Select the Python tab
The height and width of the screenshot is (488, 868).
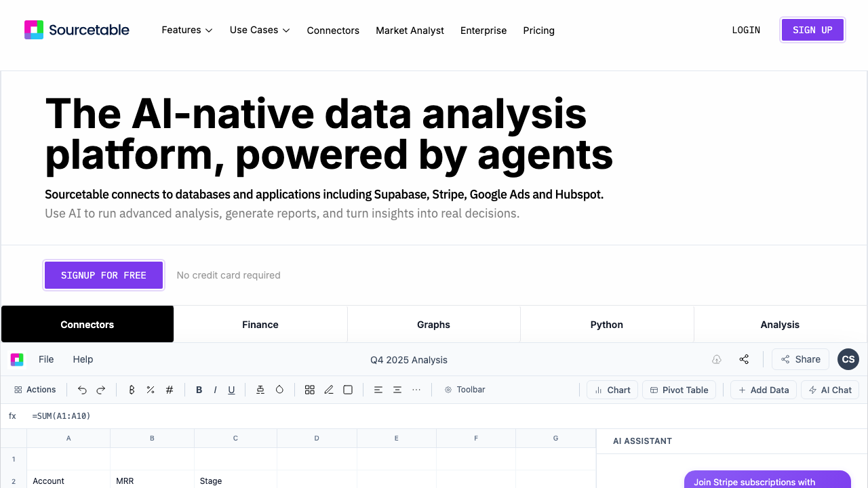click(607, 325)
